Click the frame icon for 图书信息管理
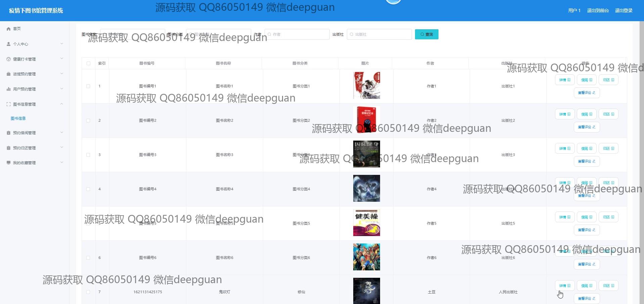Image resolution: width=644 pixels, height=304 pixels. point(8,104)
